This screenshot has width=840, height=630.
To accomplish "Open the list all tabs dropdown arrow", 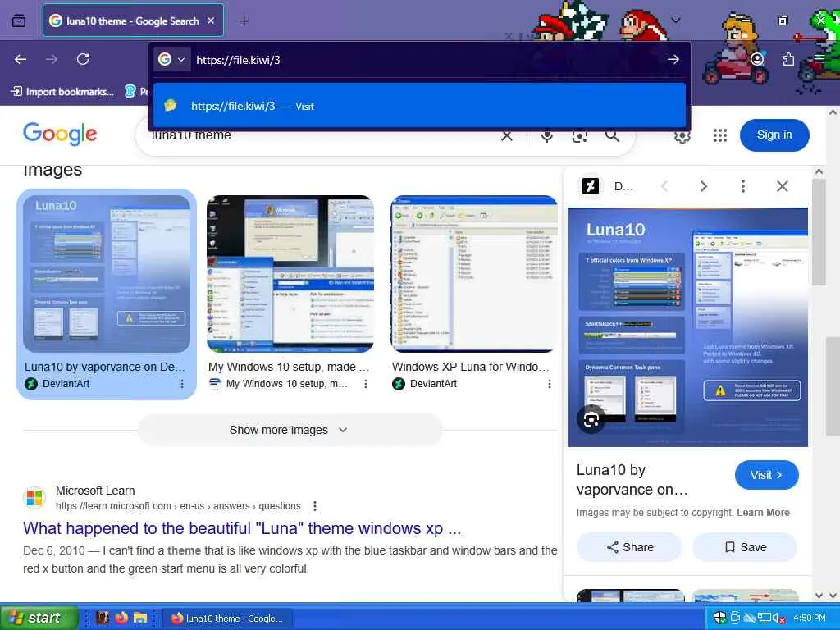I will pyautogui.click(x=676, y=21).
